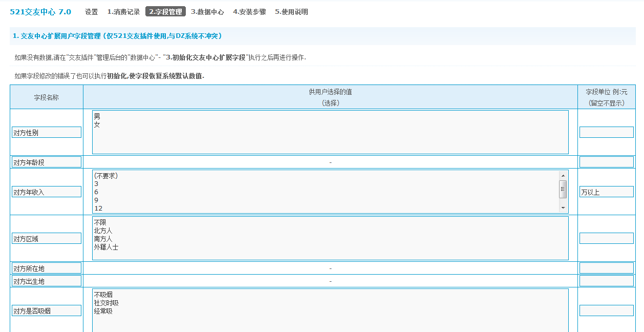Open the 1.消费记录 tab

123,12
